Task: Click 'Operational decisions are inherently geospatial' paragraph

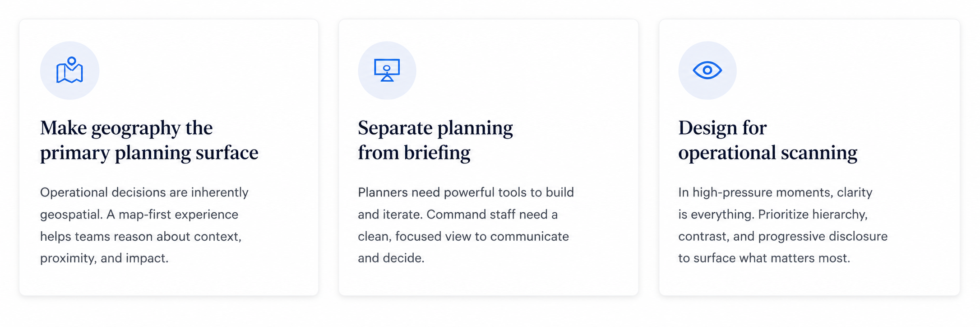Action: pos(144,225)
